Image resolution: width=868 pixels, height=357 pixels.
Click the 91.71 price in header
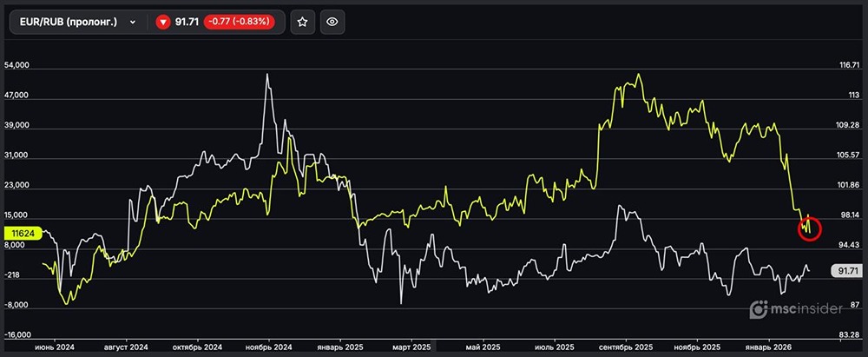pos(187,23)
